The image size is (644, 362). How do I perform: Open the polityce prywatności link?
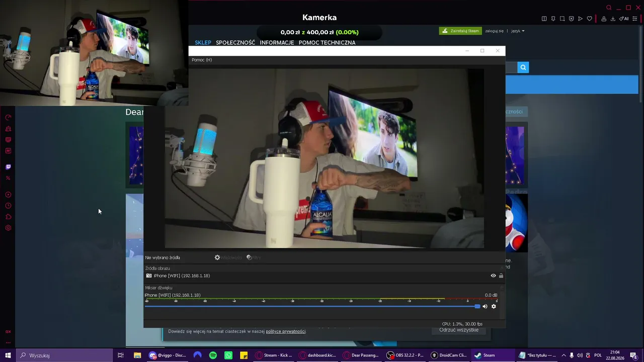(x=285, y=331)
